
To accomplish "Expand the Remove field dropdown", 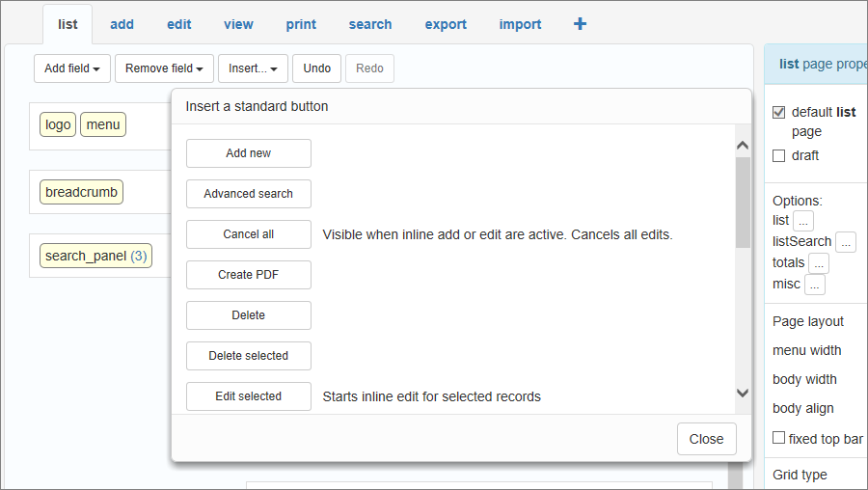I will pos(164,68).
